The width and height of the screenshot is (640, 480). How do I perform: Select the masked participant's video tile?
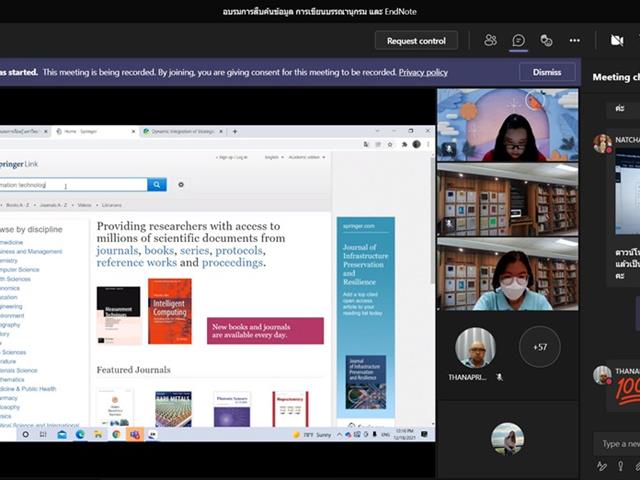tap(508, 275)
